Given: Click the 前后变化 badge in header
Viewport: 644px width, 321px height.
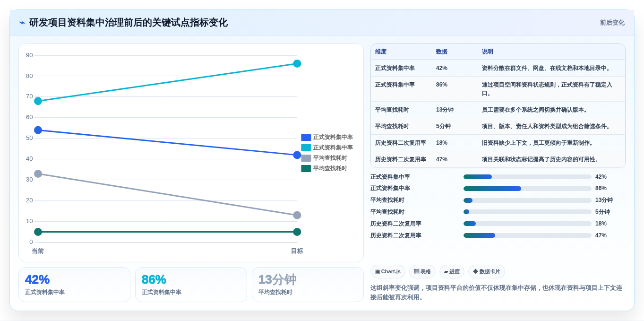Looking at the screenshot, I should pos(612,23).
